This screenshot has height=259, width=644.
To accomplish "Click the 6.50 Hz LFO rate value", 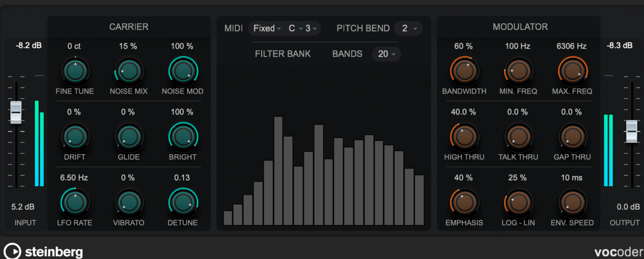I will pyautogui.click(x=74, y=178).
